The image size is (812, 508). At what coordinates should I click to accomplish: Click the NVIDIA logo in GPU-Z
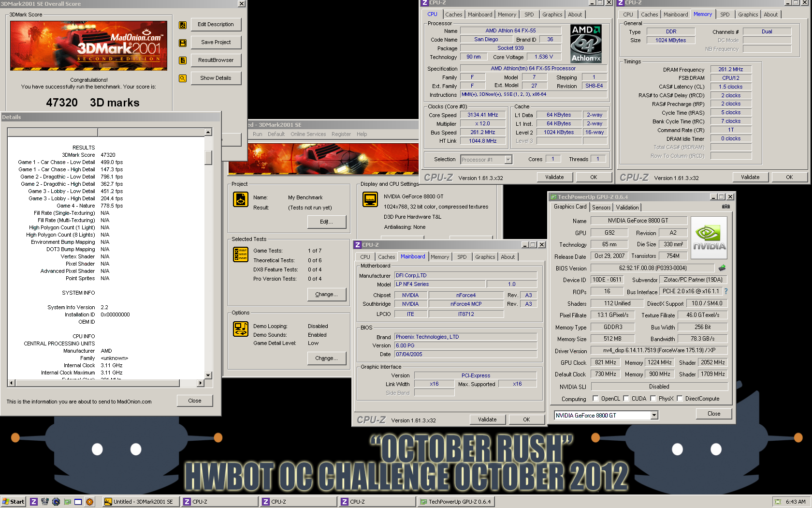(x=709, y=238)
